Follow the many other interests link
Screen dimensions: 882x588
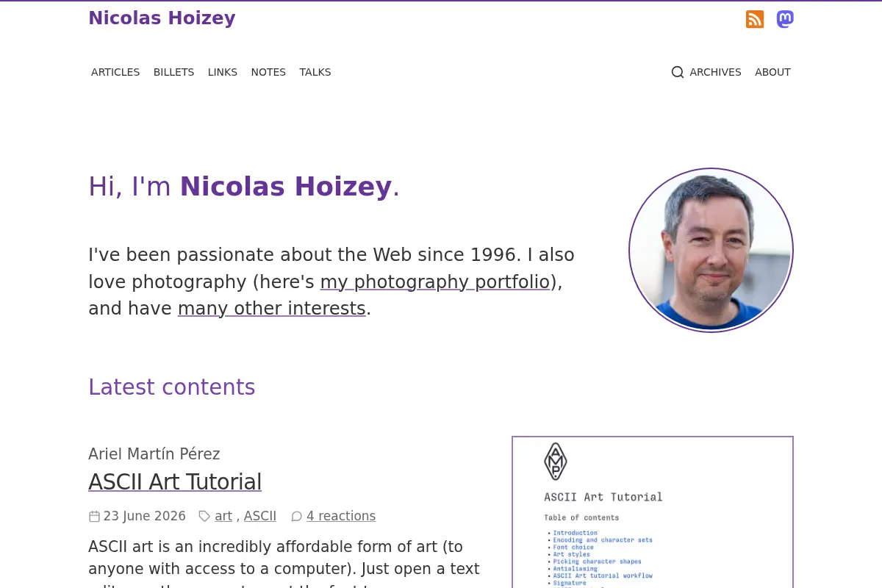tap(272, 309)
